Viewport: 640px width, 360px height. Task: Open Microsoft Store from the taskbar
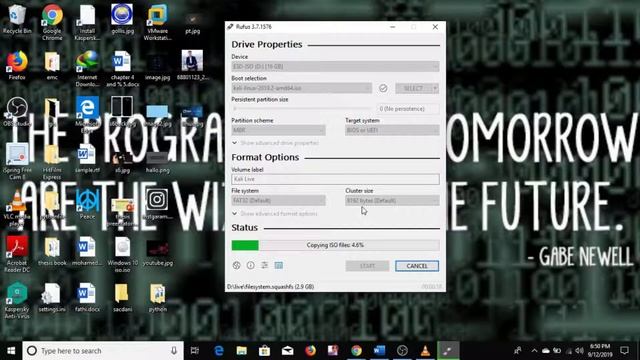264,351
